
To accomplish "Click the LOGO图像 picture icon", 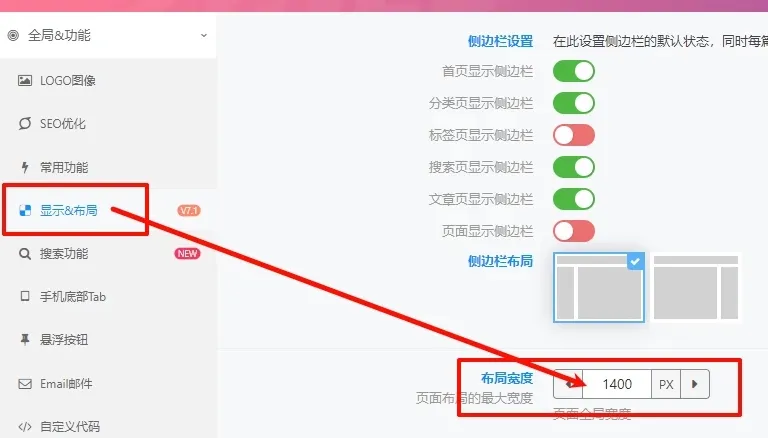I will pyautogui.click(x=25, y=80).
